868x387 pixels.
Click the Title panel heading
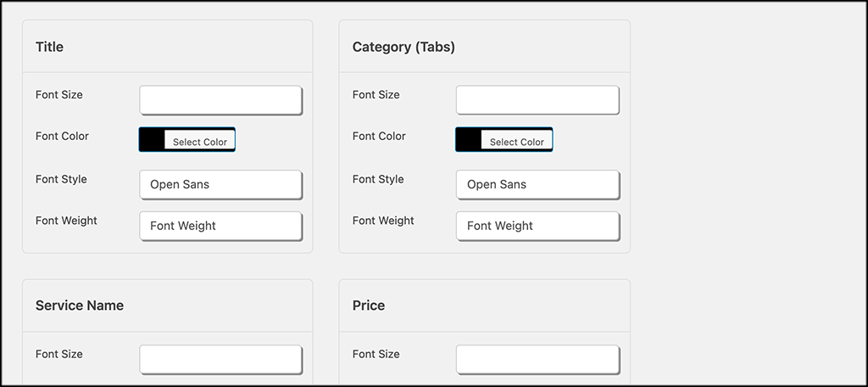coord(49,47)
